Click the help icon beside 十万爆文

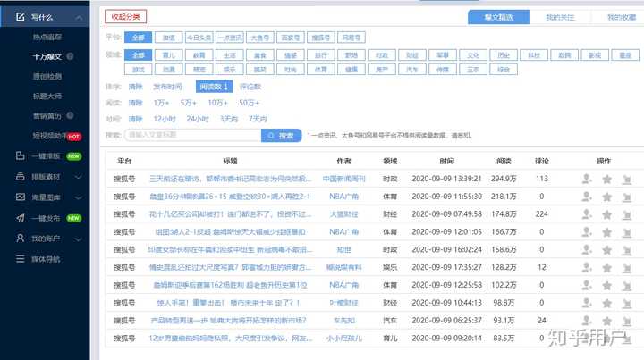tap(70, 56)
